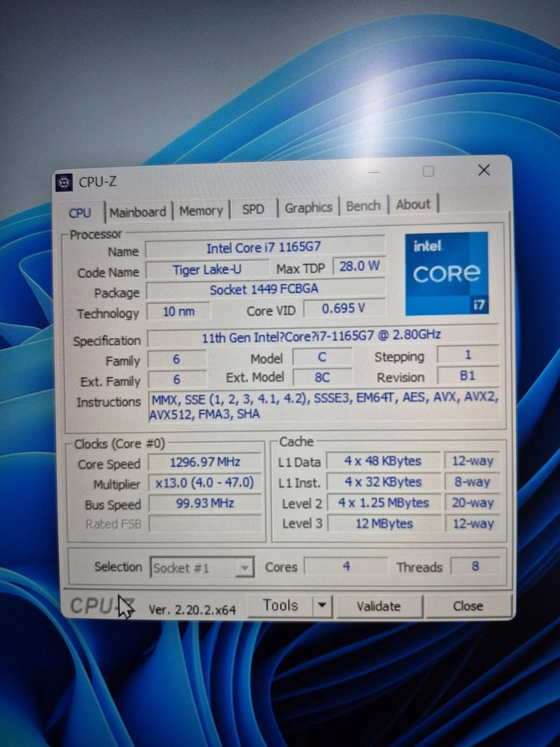Click the Technology value '10 nm'
The height and width of the screenshot is (747, 560).
[x=178, y=311]
